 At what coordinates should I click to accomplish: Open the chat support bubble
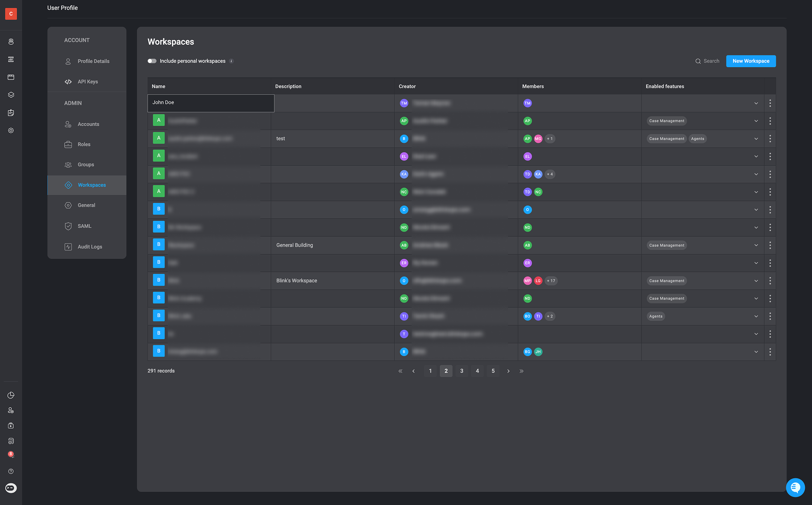796,487
